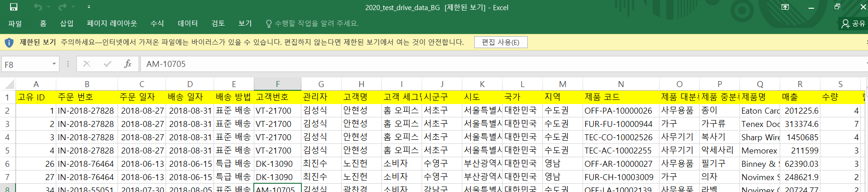The image size is (868, 192).
Task: Select column A header
Action: [36, 84]
